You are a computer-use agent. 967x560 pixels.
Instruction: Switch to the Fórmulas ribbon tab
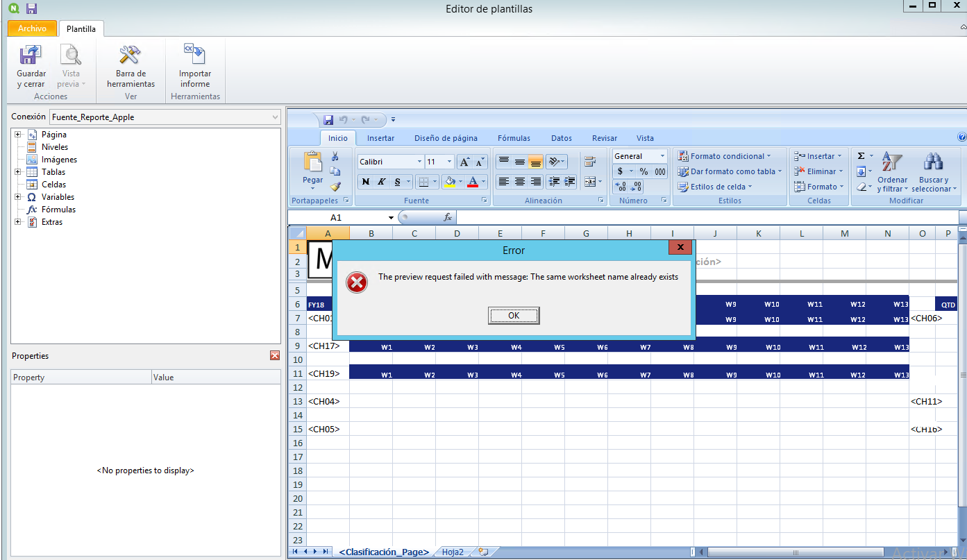point(514,138)
